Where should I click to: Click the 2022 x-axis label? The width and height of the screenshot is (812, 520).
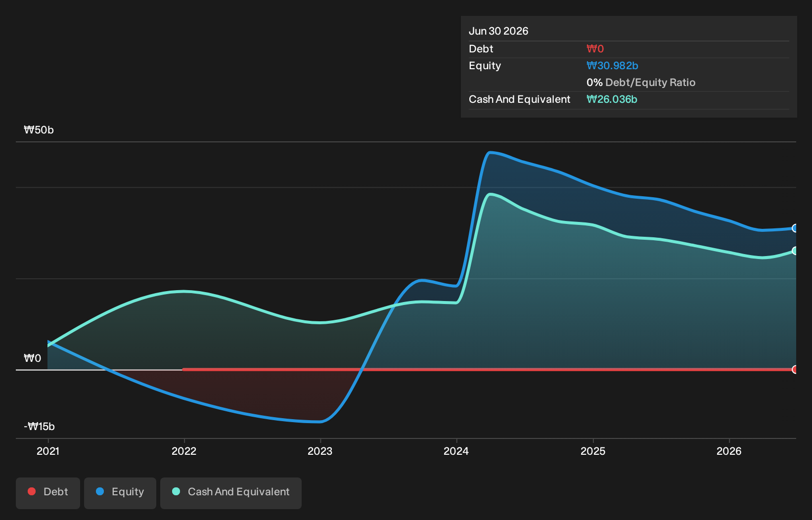coord(184,451)
